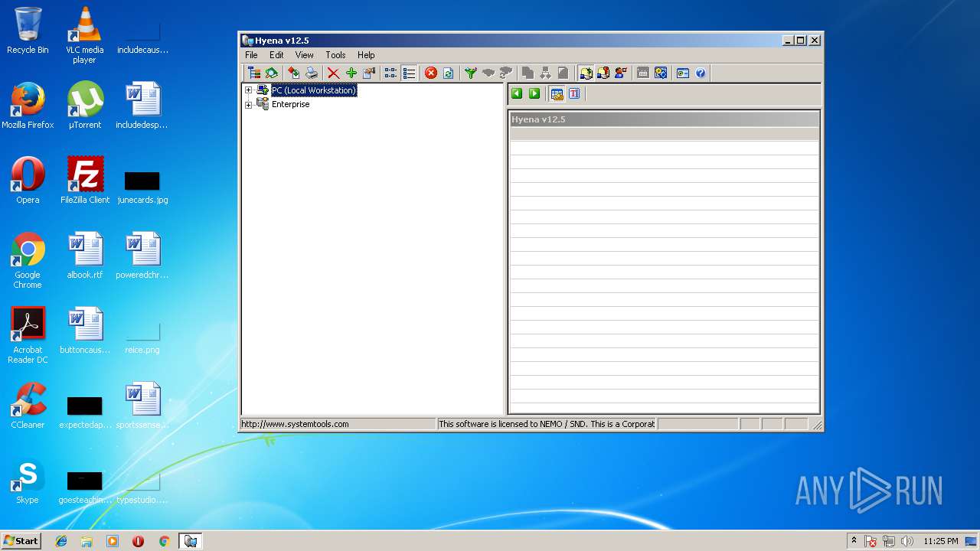Expand the Enterprise tree node
The width and height of the screenshot is (980, 551).
(x=248, y=105)
